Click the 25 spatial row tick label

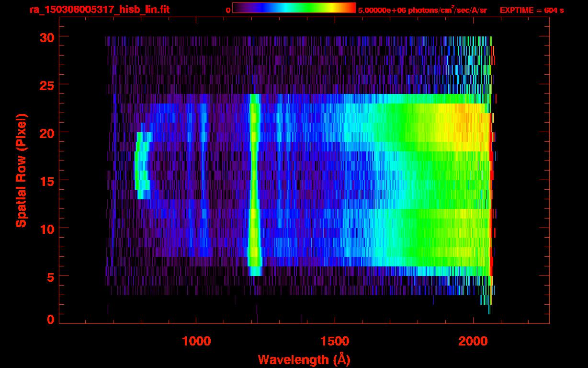point(47,85)
